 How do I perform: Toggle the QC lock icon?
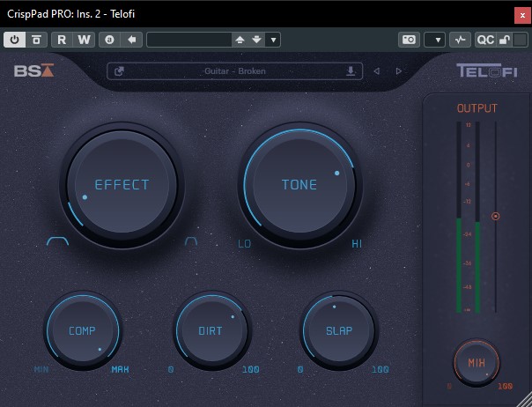pos(504,40)
